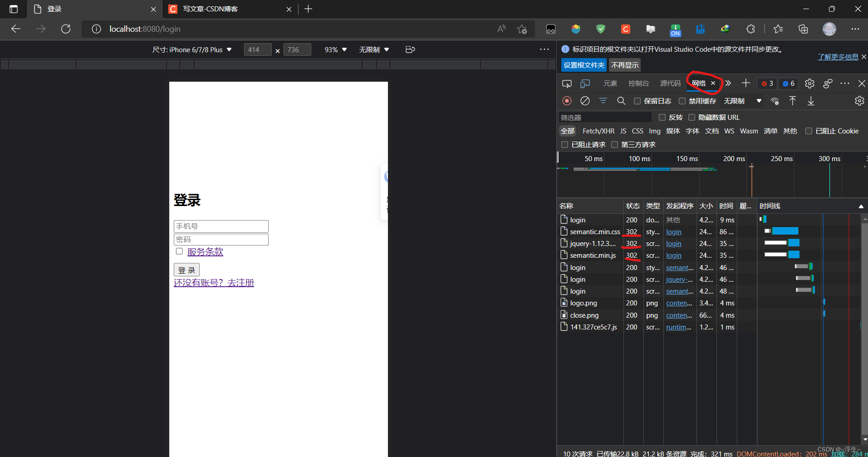The width and height of the screenshot is (868, 457).
Task: Open the browser extensions puzzle icon
Action: pyautogui.click(x=750, y=29)
